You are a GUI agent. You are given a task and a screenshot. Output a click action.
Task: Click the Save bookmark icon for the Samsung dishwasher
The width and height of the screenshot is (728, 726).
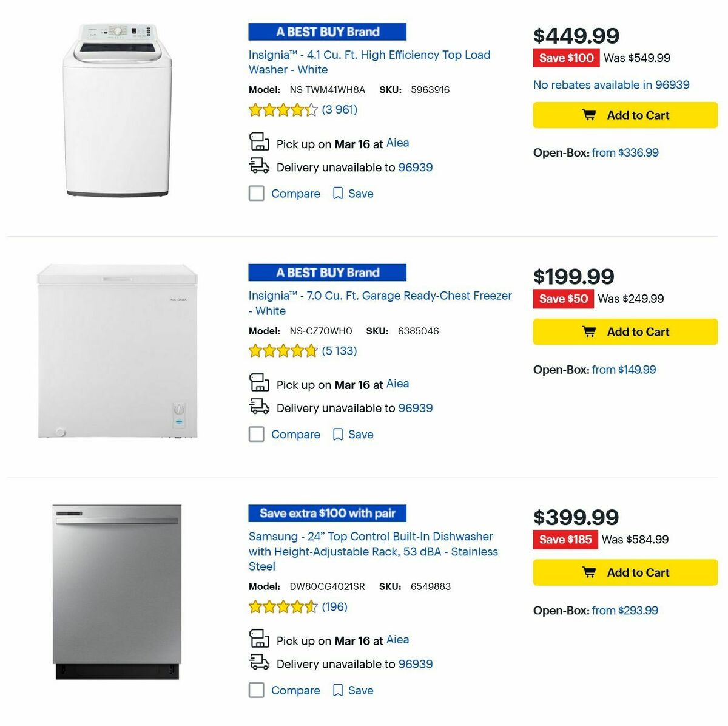pyautogui.click(x=338, y=690)
